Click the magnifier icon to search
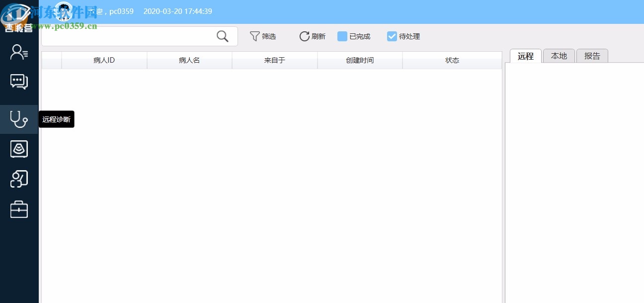 click(222, 36)
